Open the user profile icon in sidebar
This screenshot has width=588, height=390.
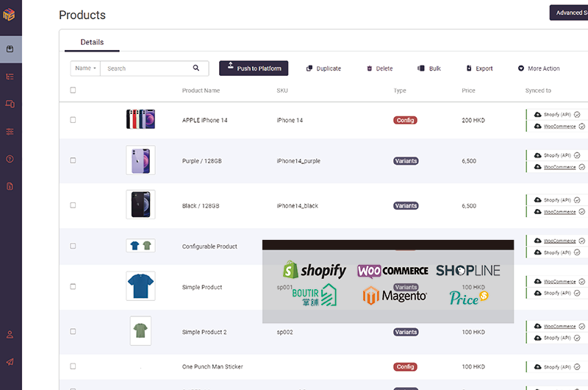coord(10,334)
